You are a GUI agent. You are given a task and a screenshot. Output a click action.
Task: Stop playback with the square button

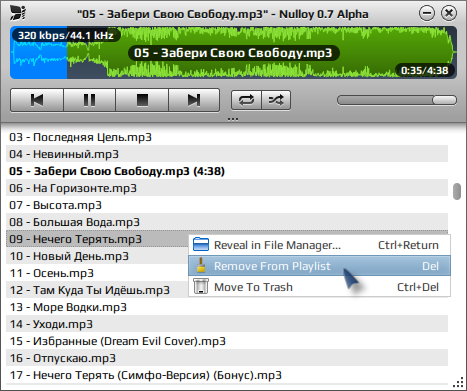coord(142,100)
